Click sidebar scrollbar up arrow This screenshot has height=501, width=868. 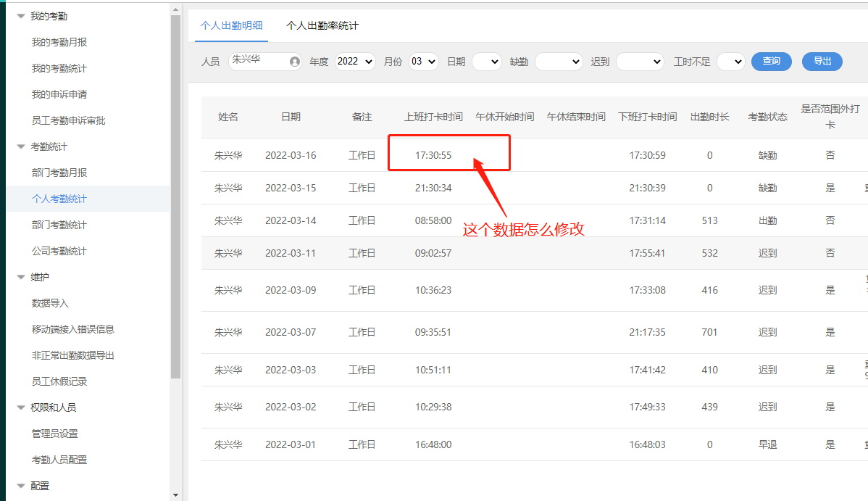click(x=175, y=9)
